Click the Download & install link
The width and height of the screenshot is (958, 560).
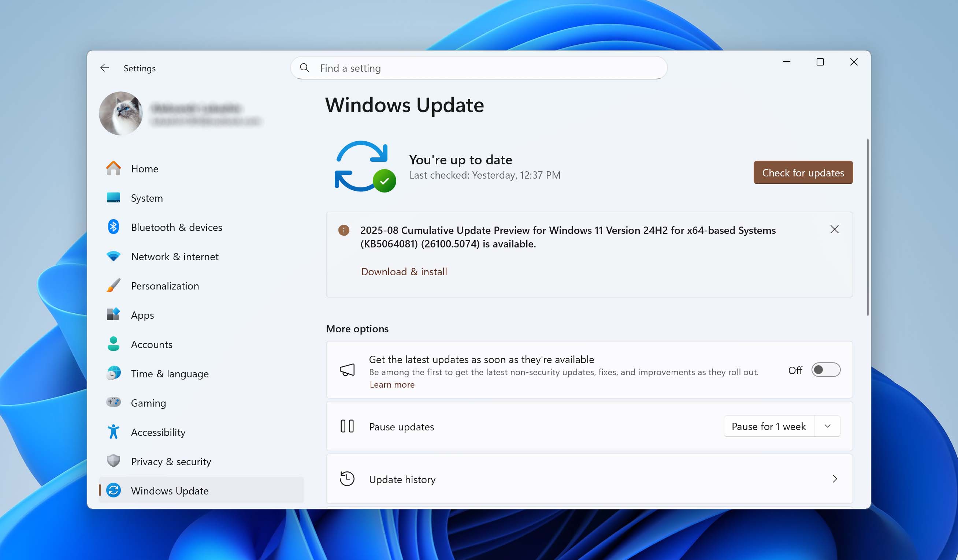[x=404, y=271]
